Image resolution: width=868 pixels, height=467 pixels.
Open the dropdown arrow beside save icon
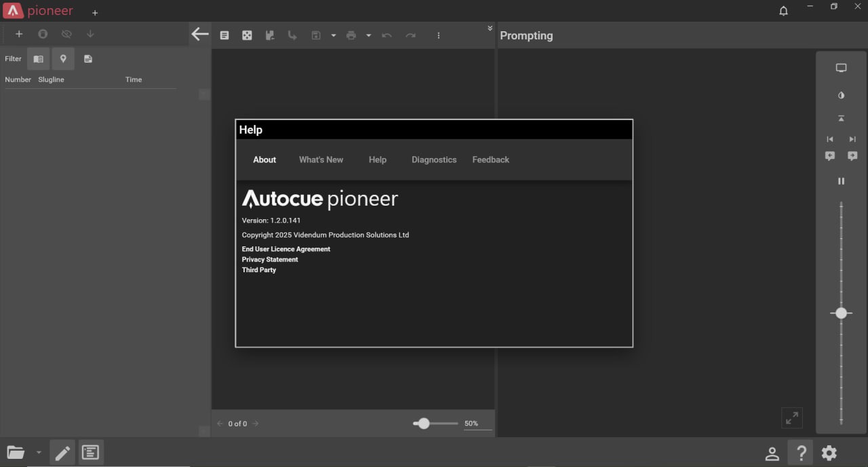click(x=334, y=35)
